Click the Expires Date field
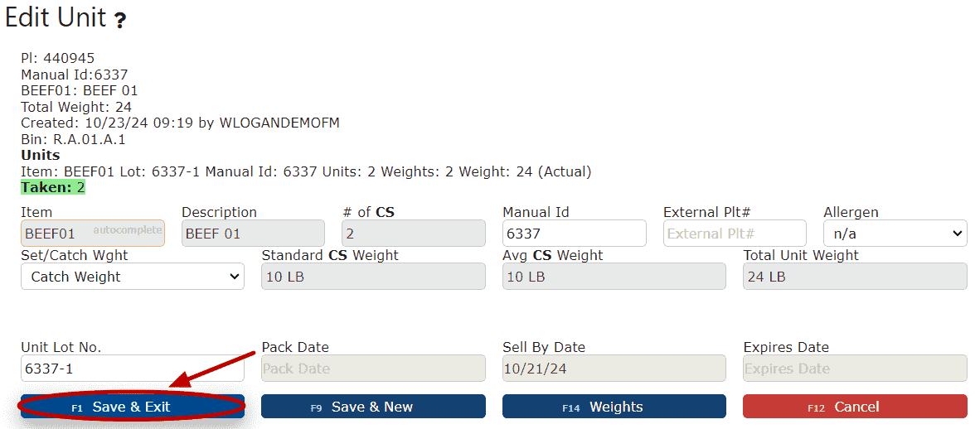This screenshot has width=980, height=429. click(855, 369)
